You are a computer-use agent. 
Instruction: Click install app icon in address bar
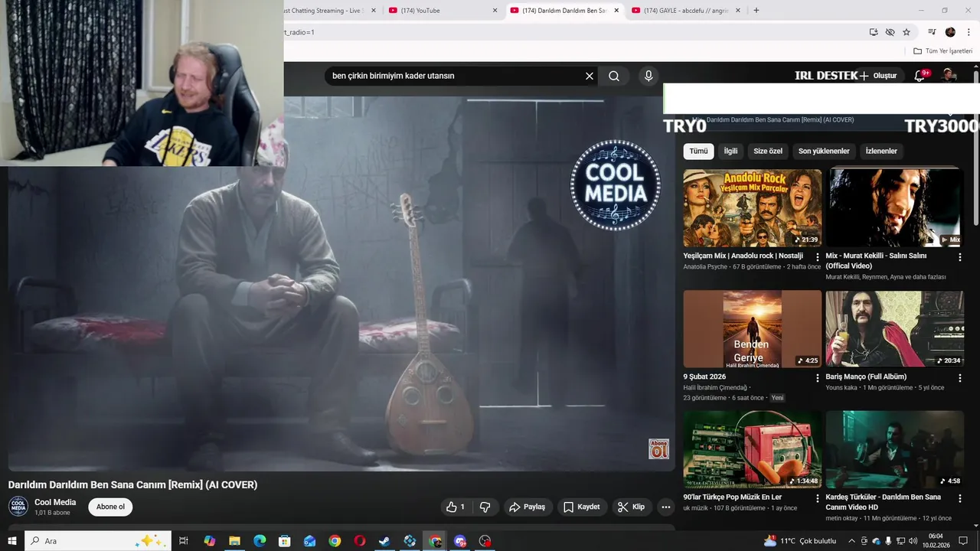coord(874,32)
